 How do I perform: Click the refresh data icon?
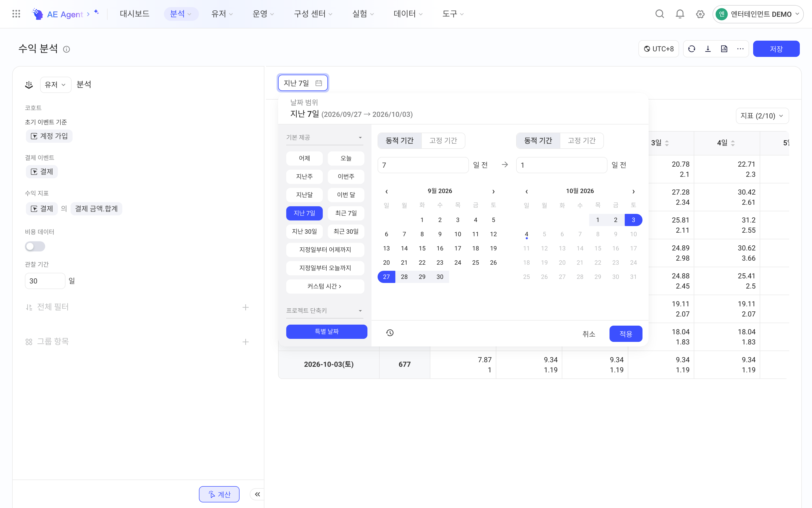tap(691, 49)
